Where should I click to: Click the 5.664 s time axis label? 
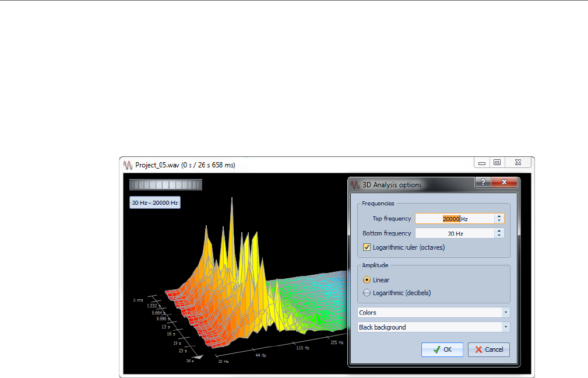[159, 313]
